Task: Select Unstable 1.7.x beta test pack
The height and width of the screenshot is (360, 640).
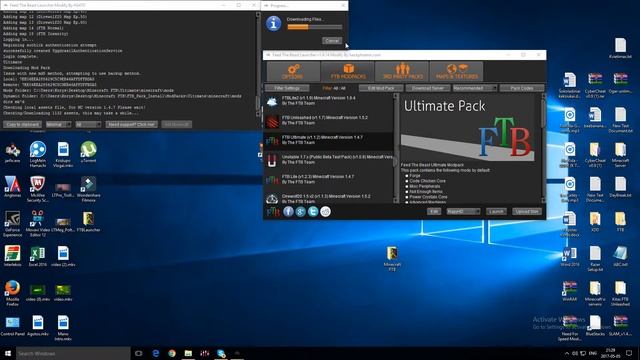Action: click(x=329, y=160)
